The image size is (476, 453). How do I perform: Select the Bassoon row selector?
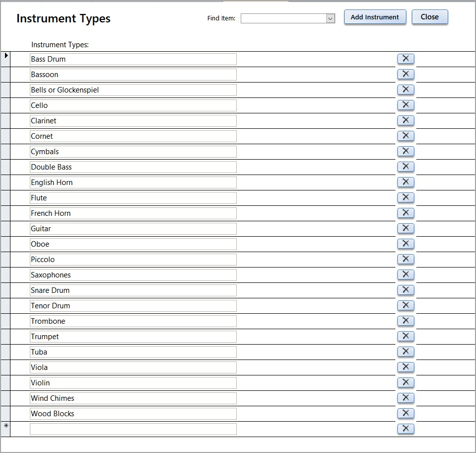(x=5, y=75)
